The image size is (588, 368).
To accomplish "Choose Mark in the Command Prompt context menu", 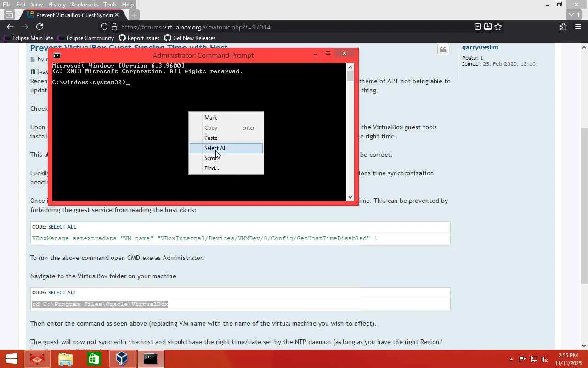I will pyautogui.click(x=226, y=118).
